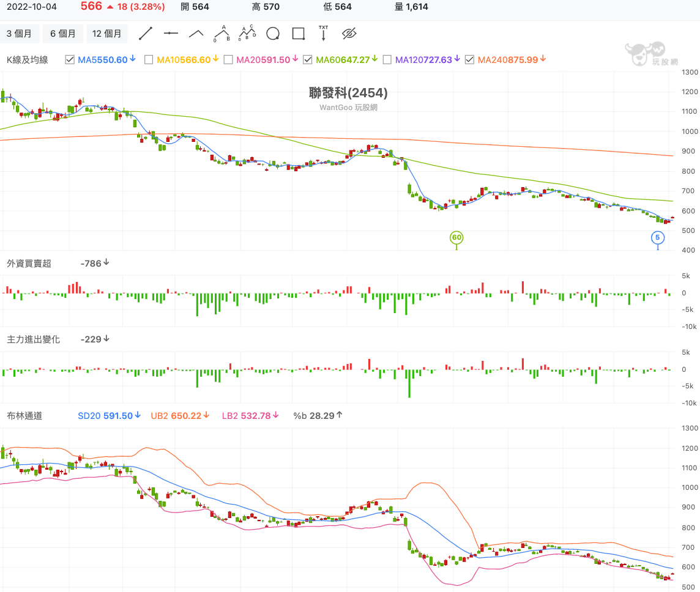Enable the MA10 moving average checkbox
This screenshot has width=700, height=592.
(x=149, y=60)
